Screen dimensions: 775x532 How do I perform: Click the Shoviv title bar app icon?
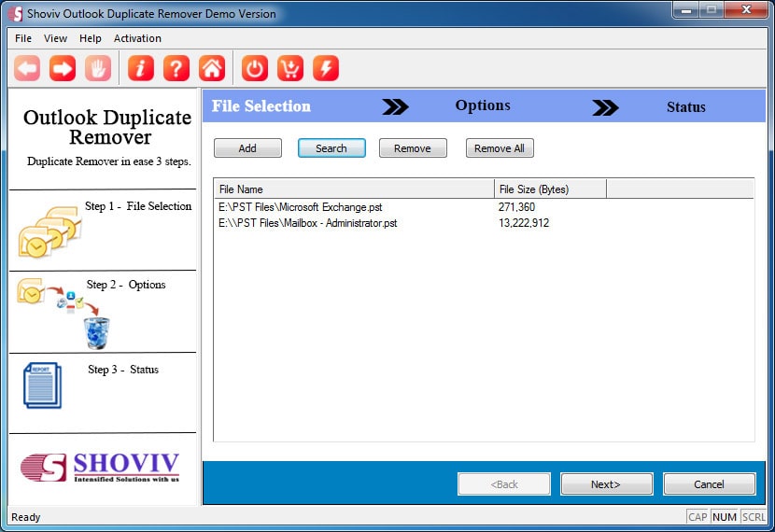click(15, 13)
